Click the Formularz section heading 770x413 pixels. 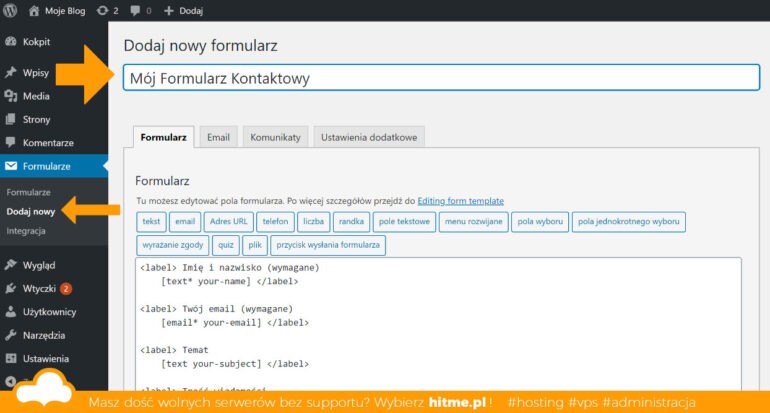pos(162,181)
